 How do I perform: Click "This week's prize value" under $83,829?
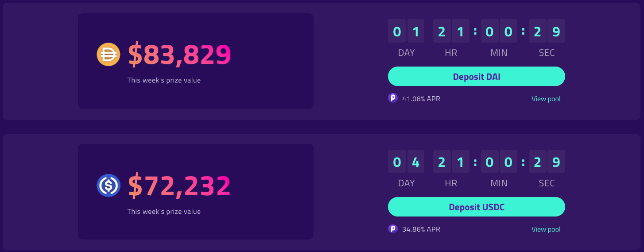pos(164,80)
